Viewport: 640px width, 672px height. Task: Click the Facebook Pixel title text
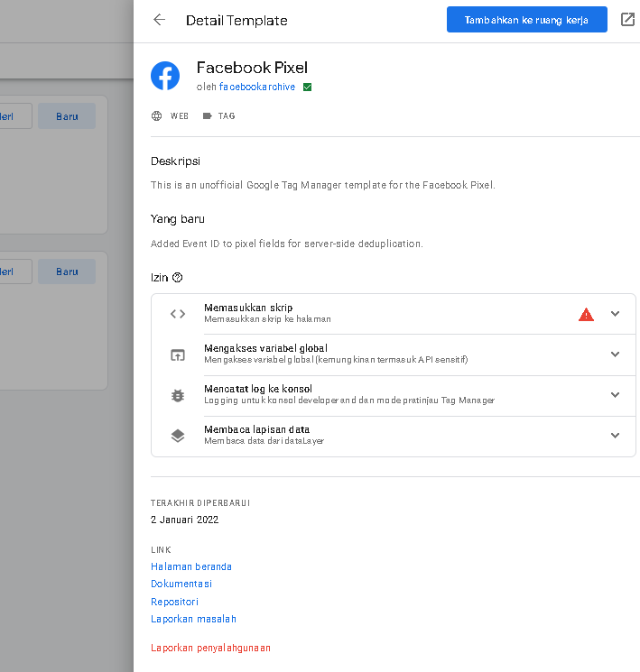[252, 68]
